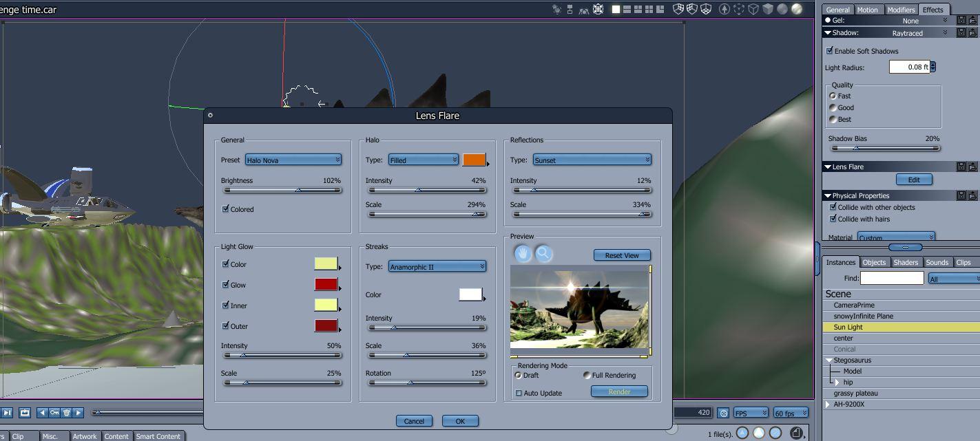Open the Shaders tab in scene panel
This screenshot has width=980, height=441.
pyautogui.click(x=906, y=262)
